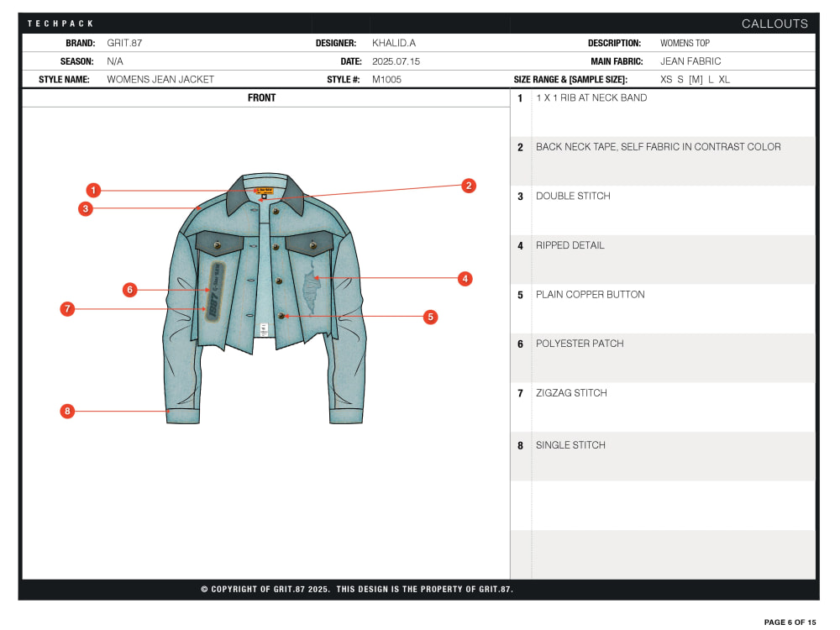Click callout text ZIGZAG STITCH
The width and height of the screenshot is (840, 630).
(x=571, y=392)
